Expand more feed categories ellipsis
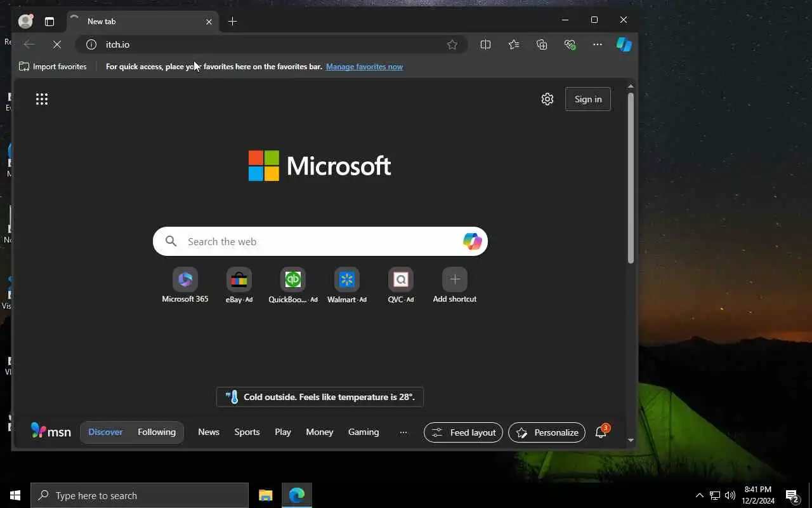Screen dimensions: 812x508 click(x=403, y=432)
